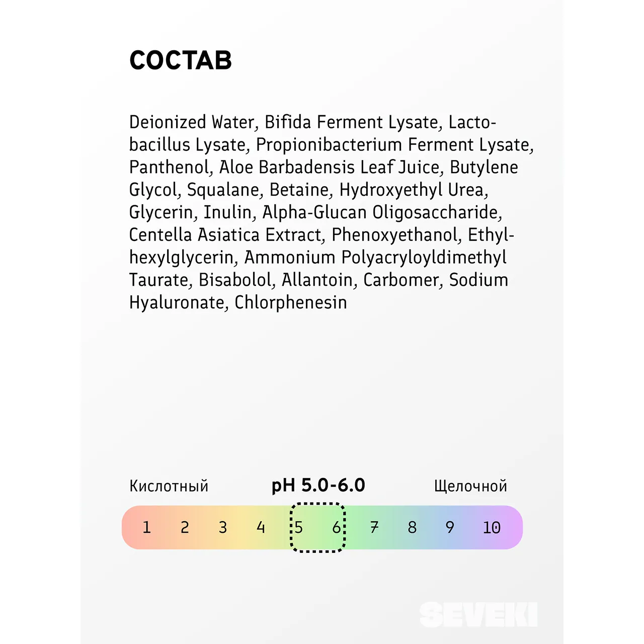
Task: Select the dotted pH 5–6 highlight box
Action: tap(318, 527)
